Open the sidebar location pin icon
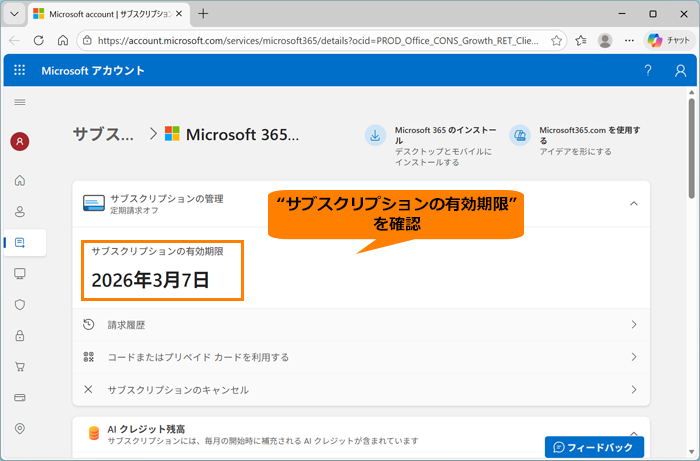The image size is (700, 461). pos(20,428)
